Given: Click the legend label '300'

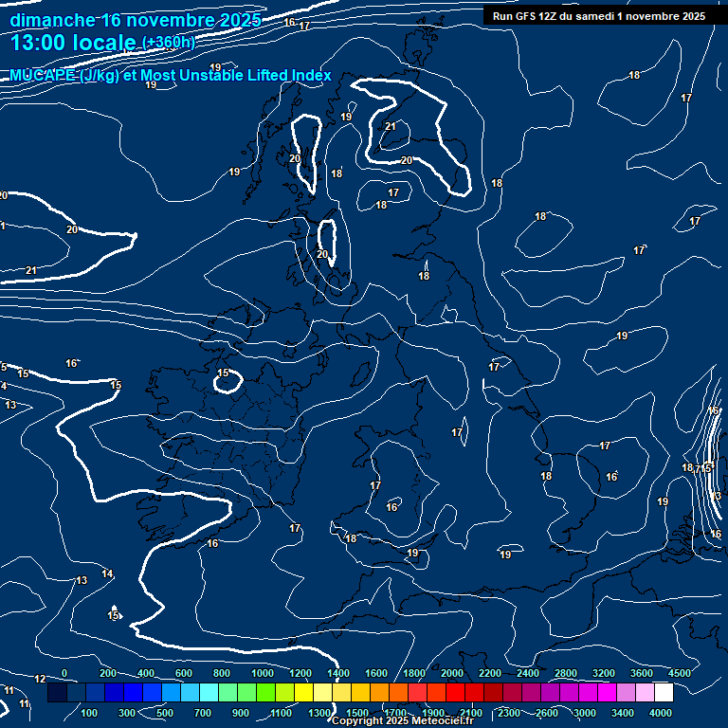Looking at the screenshot, I should (x=127, y=713).
